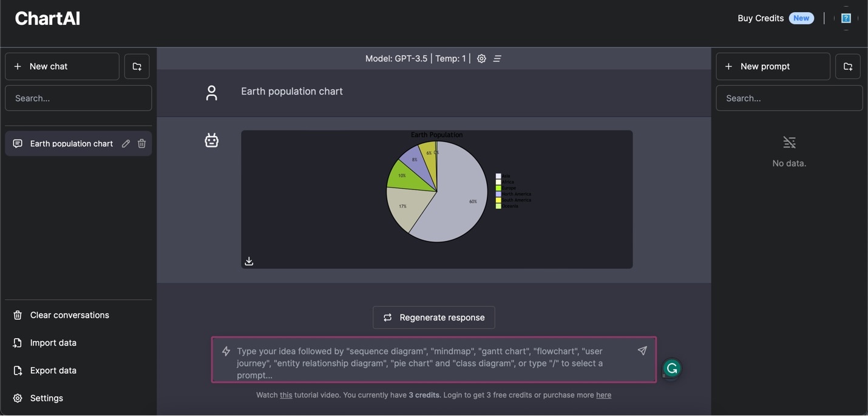
Task: Click the import file icon
Action: (x=18, y=343)
